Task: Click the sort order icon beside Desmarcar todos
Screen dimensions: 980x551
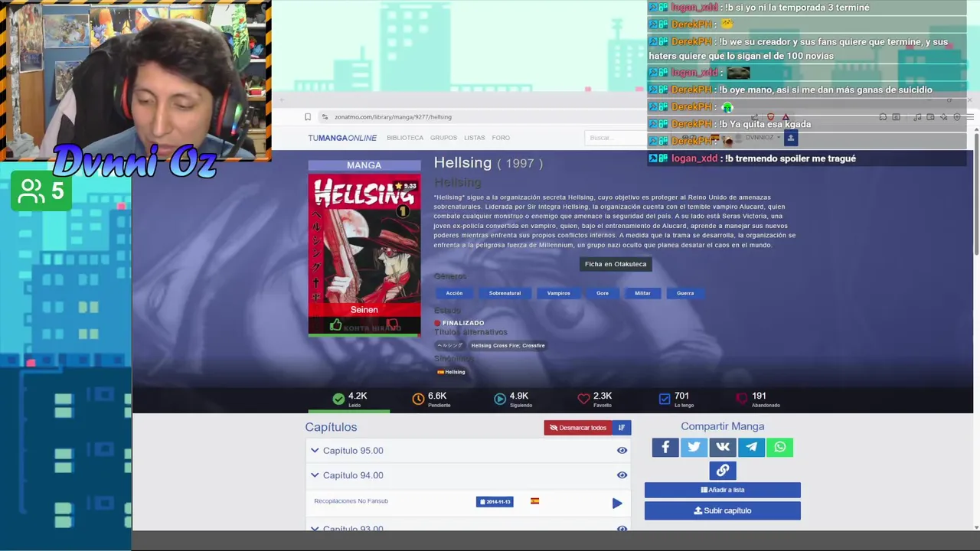Action: [622, 428]
